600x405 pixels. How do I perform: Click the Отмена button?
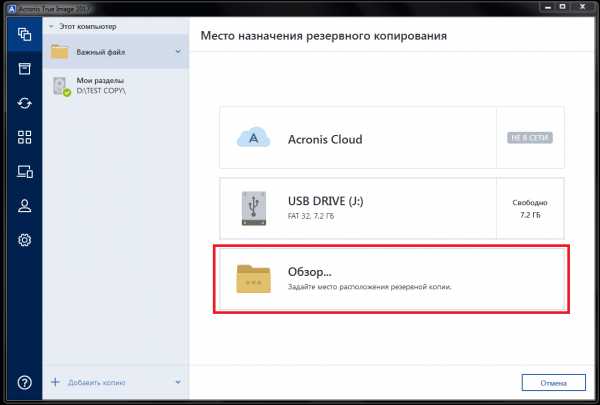pos(553,382)
